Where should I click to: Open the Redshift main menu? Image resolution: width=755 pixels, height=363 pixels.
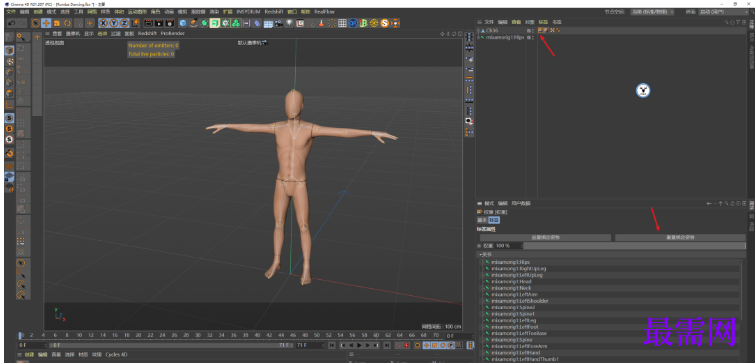point(273,11)
